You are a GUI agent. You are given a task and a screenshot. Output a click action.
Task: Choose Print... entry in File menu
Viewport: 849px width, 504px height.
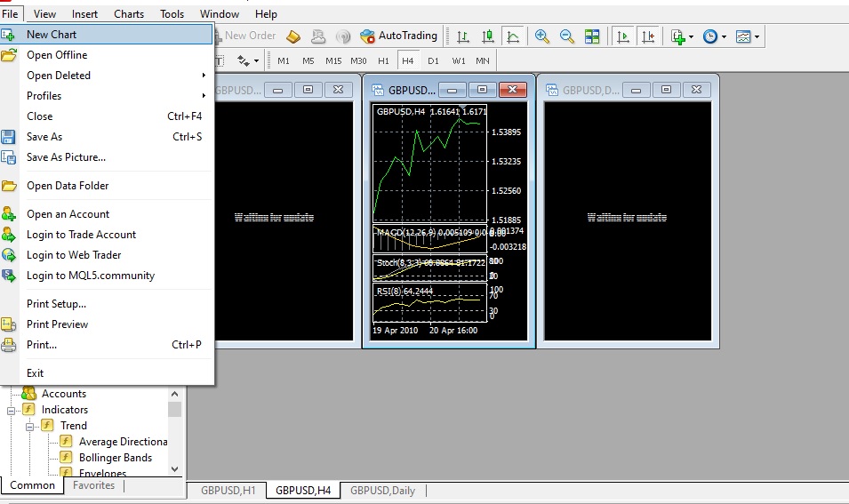pos(106,345)
